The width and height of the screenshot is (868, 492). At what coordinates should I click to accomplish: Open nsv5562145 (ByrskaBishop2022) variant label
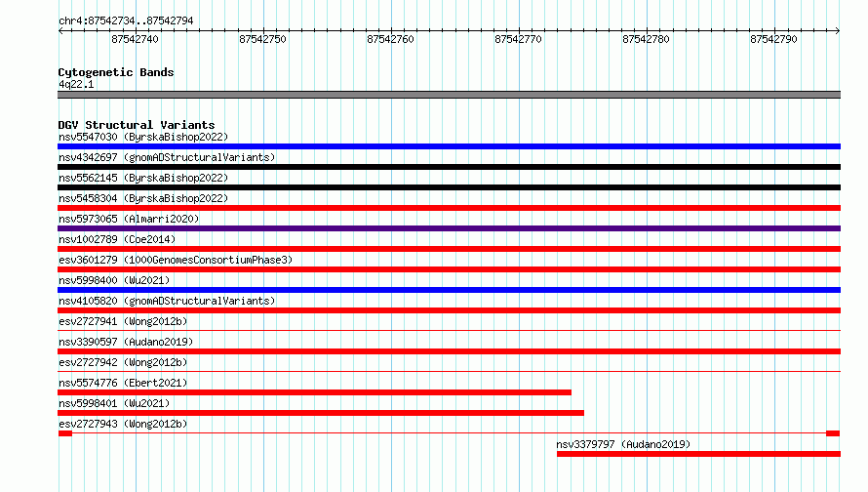click(x=143, y=178)
